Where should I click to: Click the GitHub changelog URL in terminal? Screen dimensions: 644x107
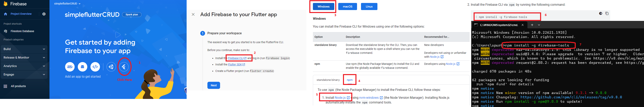point(571,97)
